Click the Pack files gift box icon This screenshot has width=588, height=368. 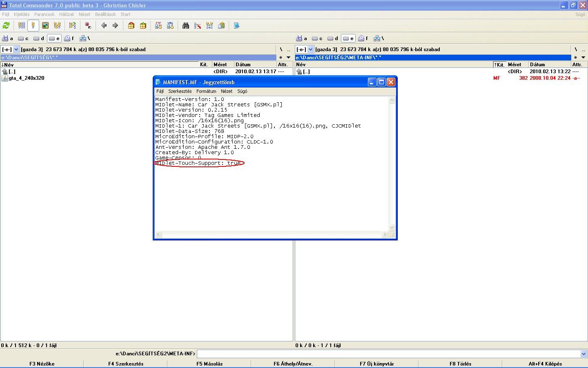131,25
